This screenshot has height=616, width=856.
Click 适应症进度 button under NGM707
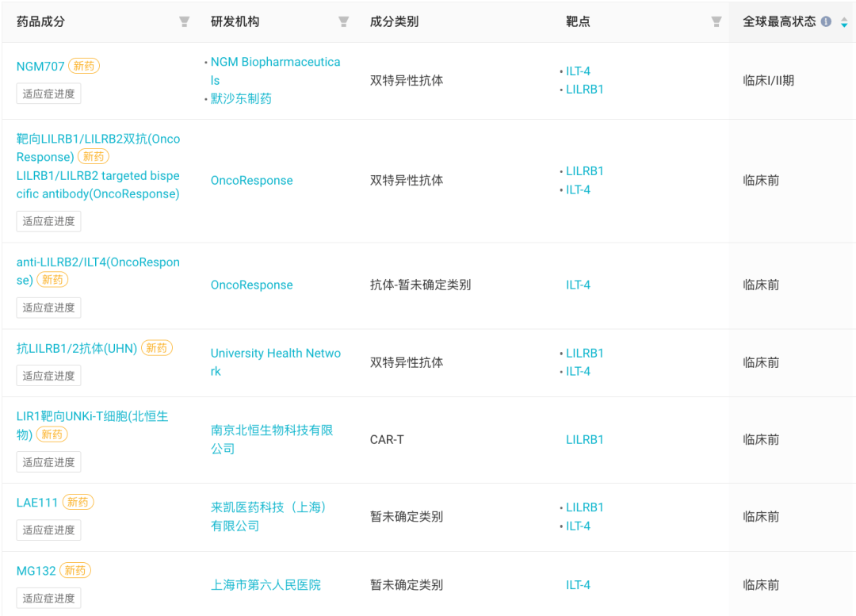(x=49, y=94)
